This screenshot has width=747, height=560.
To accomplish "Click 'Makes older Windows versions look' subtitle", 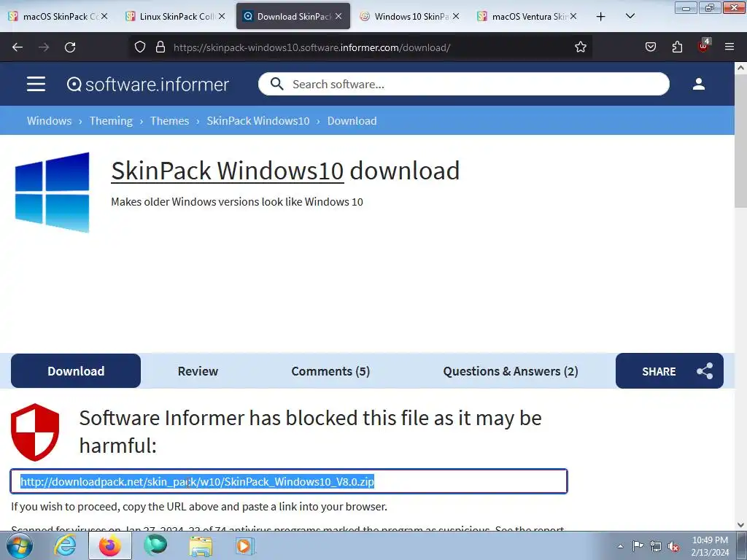I will pos(237,202).
